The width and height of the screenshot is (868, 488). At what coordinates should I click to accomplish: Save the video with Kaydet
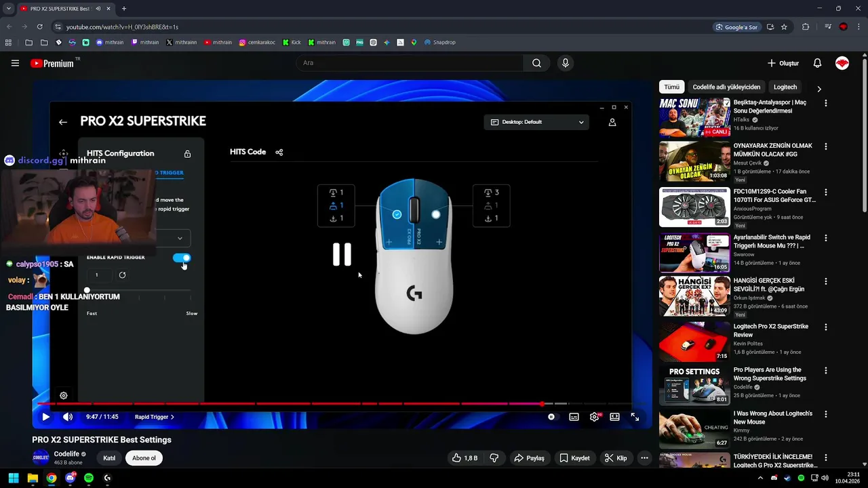tap(574, 458)
